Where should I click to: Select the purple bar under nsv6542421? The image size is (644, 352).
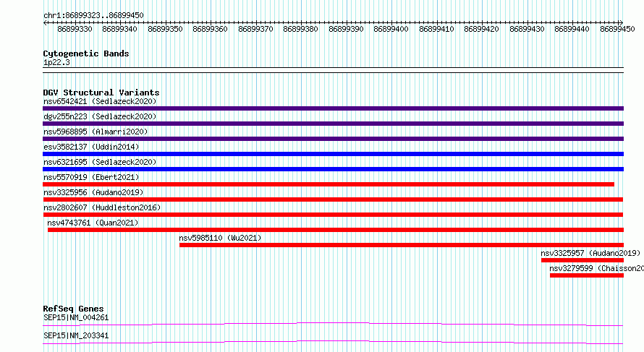click(x=333, y=108)
